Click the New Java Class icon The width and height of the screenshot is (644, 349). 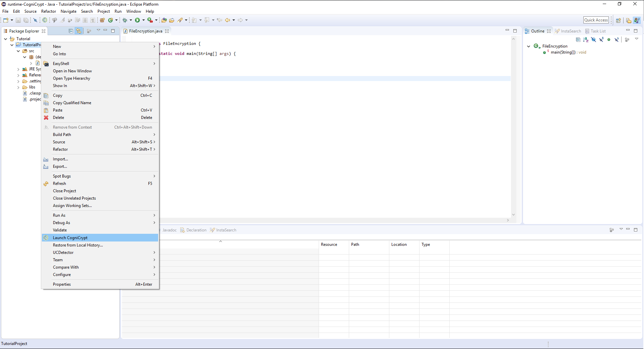pyautogui.click(x=110, y=20)
